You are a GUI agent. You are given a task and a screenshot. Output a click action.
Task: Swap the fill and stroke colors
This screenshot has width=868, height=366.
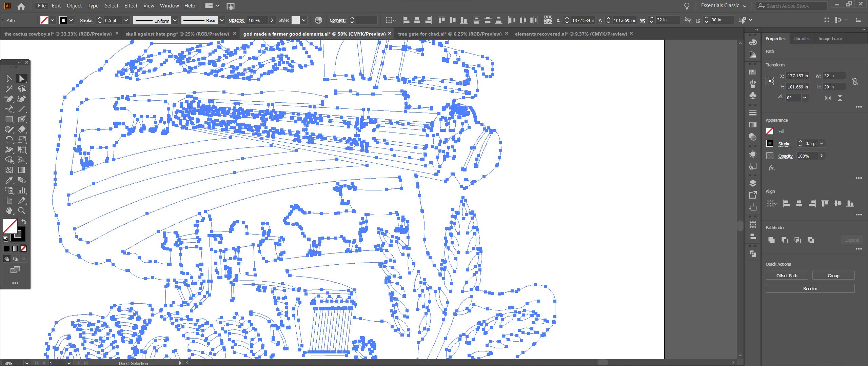coord(24,221)
